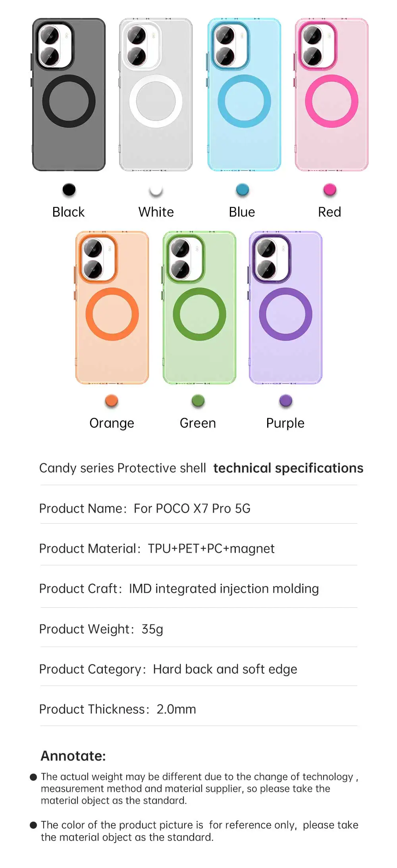Viewport: 397px width, 868px height.
Task: Click the orange color dot
Action: click(x=112, y=401)
